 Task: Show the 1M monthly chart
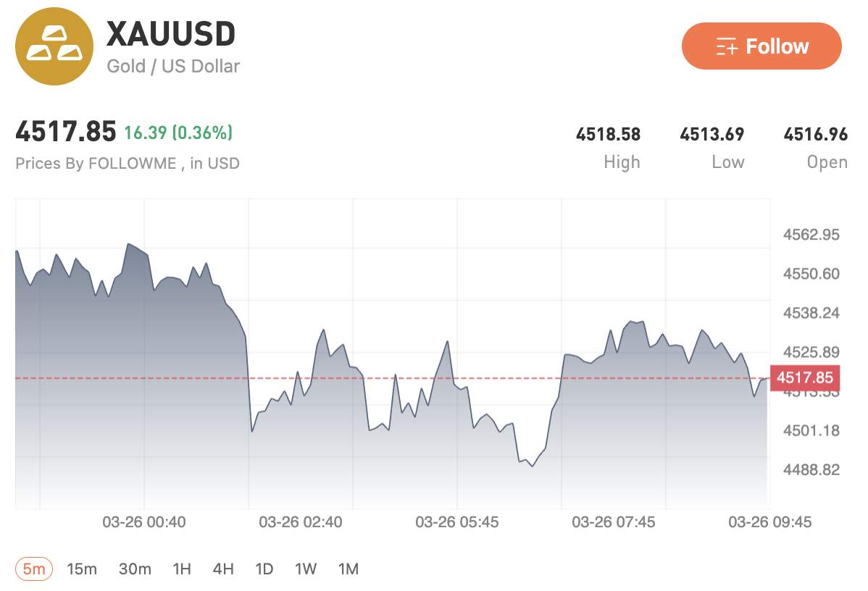tap(349, 569)
